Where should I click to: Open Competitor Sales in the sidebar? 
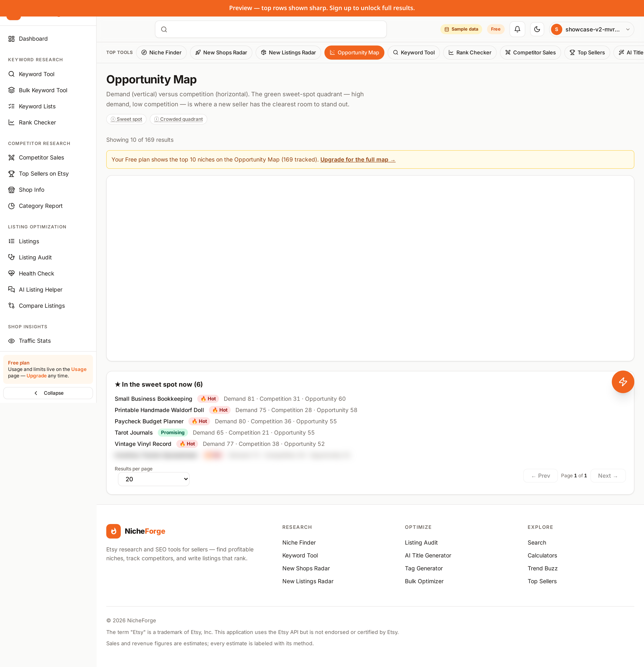[x=48, y=157]
